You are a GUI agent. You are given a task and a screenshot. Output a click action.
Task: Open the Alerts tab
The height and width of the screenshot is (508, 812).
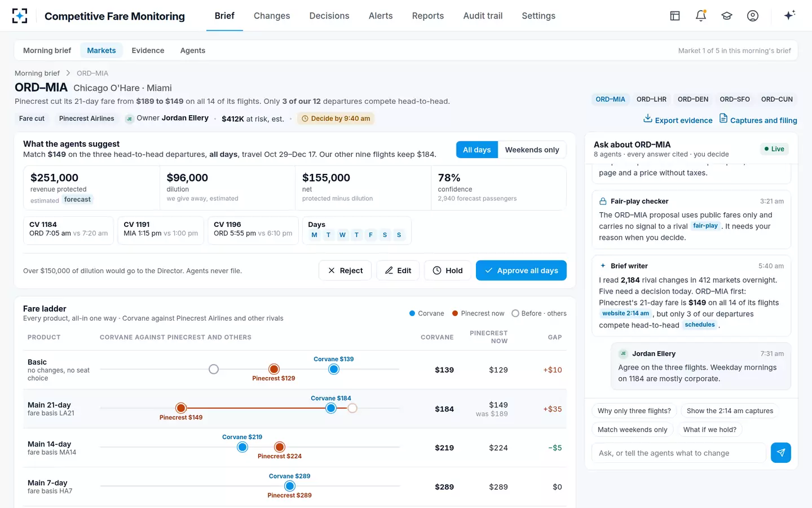pyautogui.click(x=381, y=16)
